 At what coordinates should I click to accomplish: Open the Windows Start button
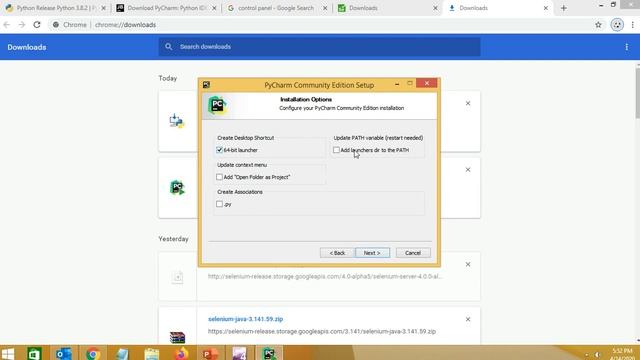tap(8, 353)
